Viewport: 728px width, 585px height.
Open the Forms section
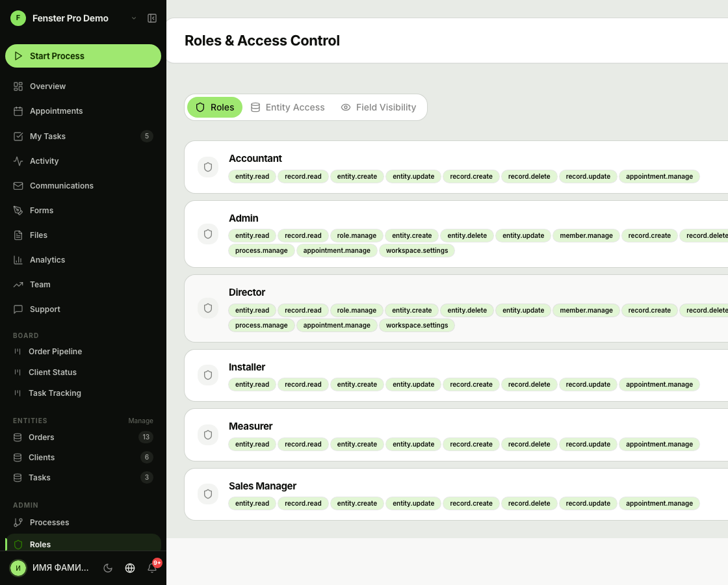tap(41, 210)
